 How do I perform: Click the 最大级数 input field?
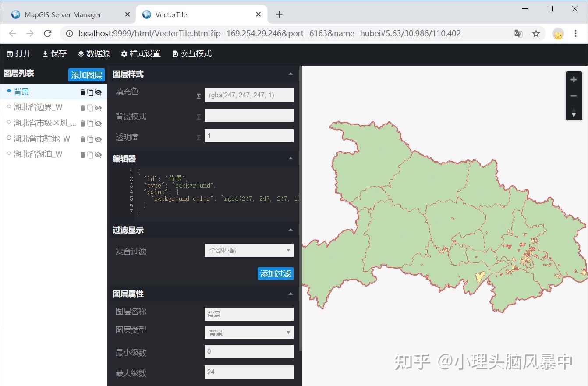click(x=249, y=372)
